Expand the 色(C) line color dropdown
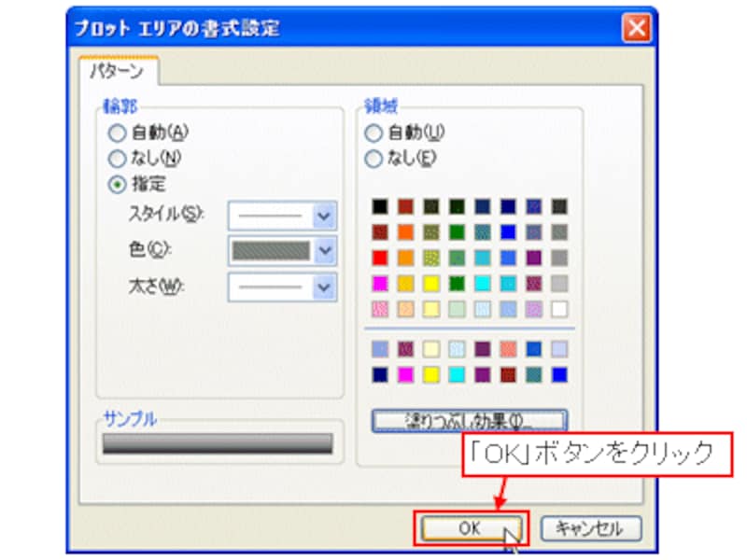 [x=324, y=250]
